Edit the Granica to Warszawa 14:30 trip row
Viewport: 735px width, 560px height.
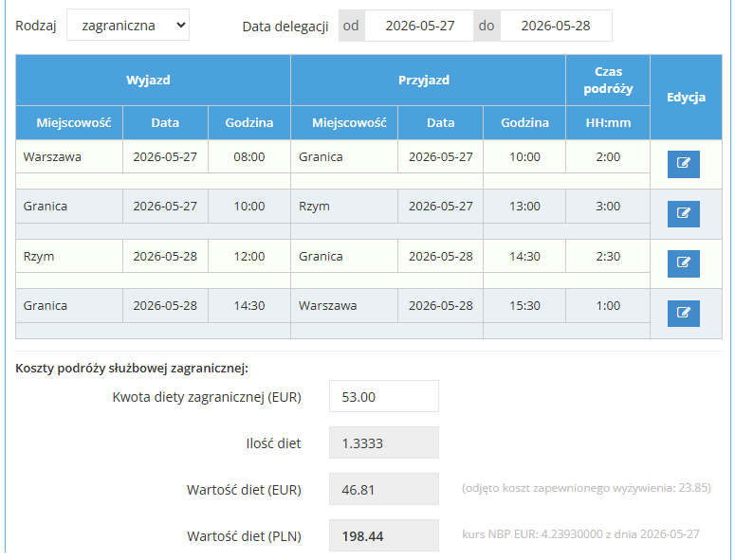683,314
